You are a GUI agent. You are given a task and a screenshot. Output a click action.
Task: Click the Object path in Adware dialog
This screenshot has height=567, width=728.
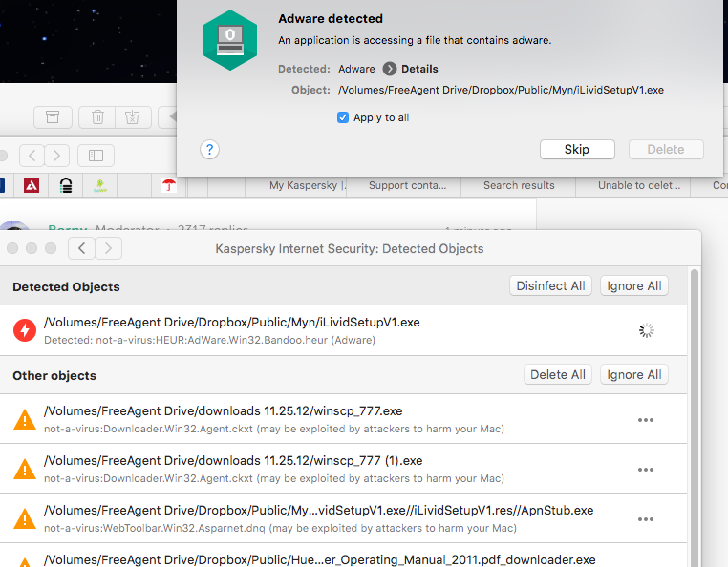point(501,90)
